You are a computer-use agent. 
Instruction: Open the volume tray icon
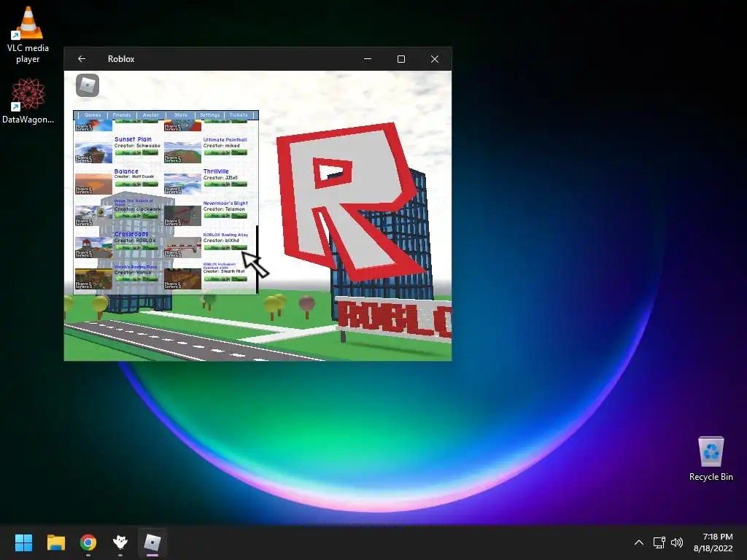click(676, 542)
